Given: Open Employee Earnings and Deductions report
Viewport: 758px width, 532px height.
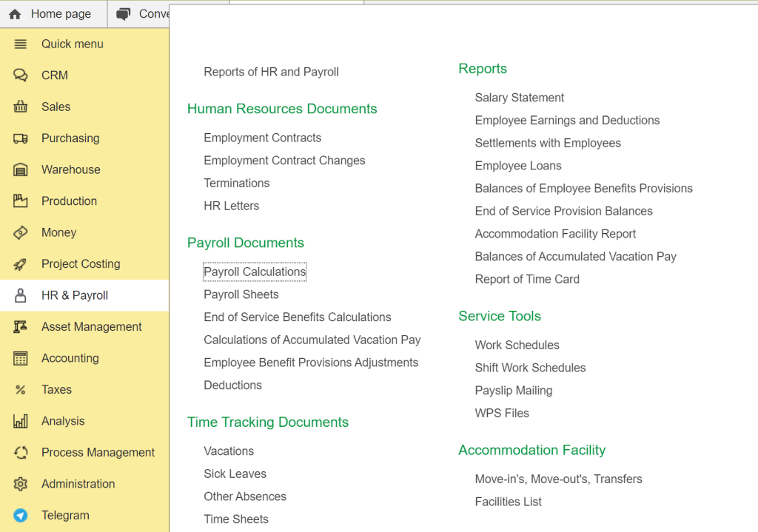Looking at the screenshot, I should 567,121.
